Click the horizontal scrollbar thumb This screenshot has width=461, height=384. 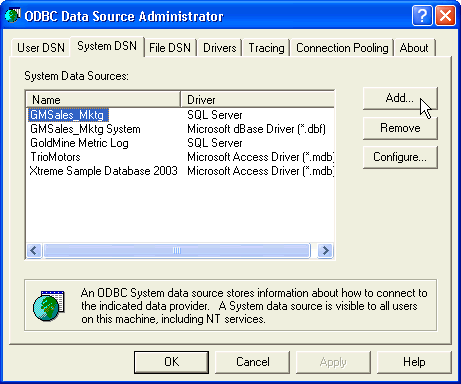click(177, 250)
